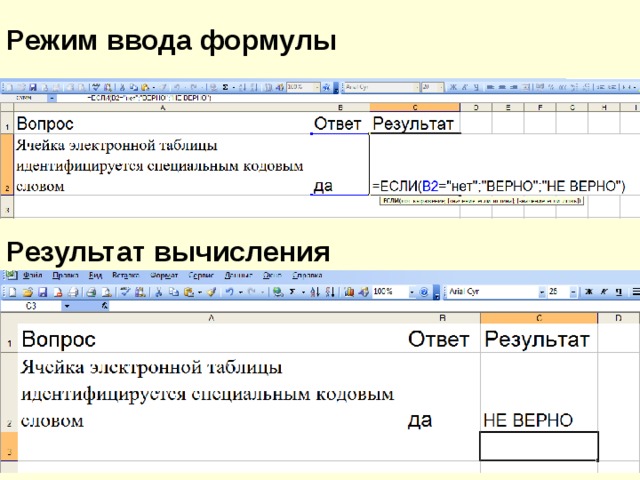Image resolution: width=640 pixels, height=480 pixels.
Task: Open Окно menu
Action: pyautogui.click(x=272, y=276)
